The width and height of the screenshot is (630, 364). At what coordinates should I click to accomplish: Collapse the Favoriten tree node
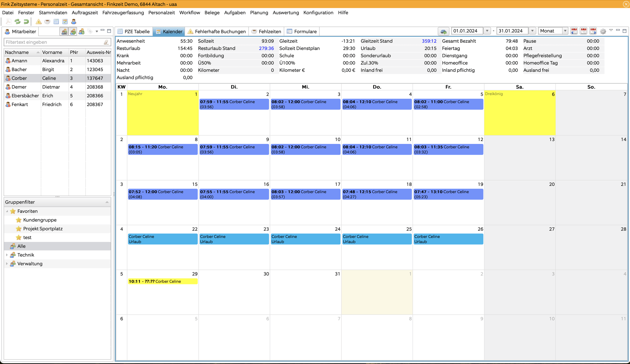[7, 211]
